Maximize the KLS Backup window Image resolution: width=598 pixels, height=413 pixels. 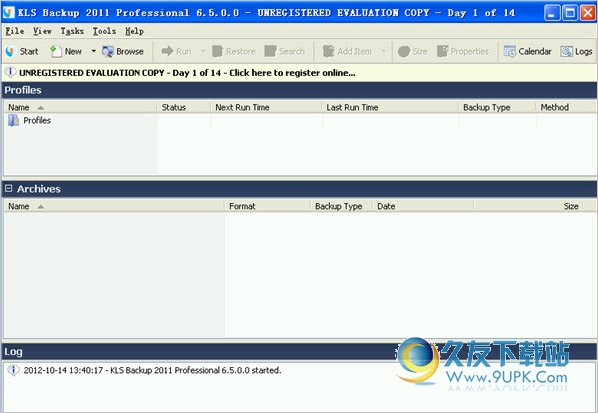[x=570, y=13]
